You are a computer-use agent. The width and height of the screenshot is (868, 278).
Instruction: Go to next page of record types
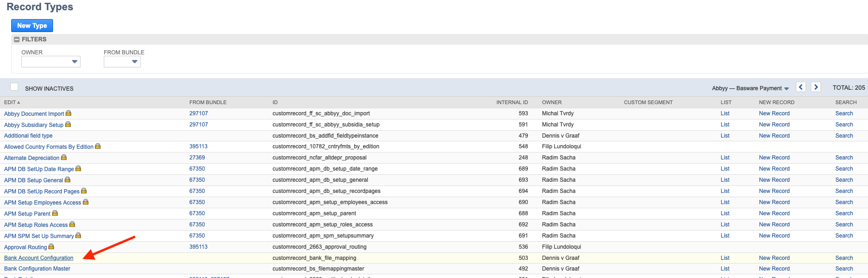coord(816,87)
